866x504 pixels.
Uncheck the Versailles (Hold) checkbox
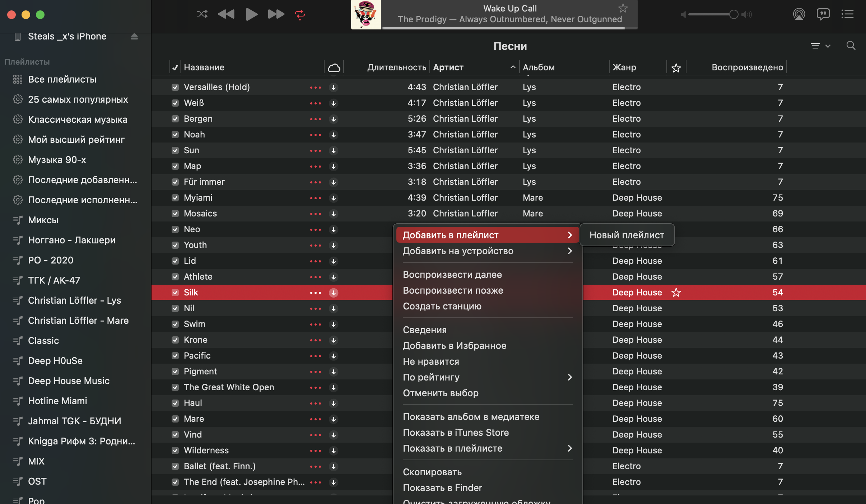(x=175, y=87)
